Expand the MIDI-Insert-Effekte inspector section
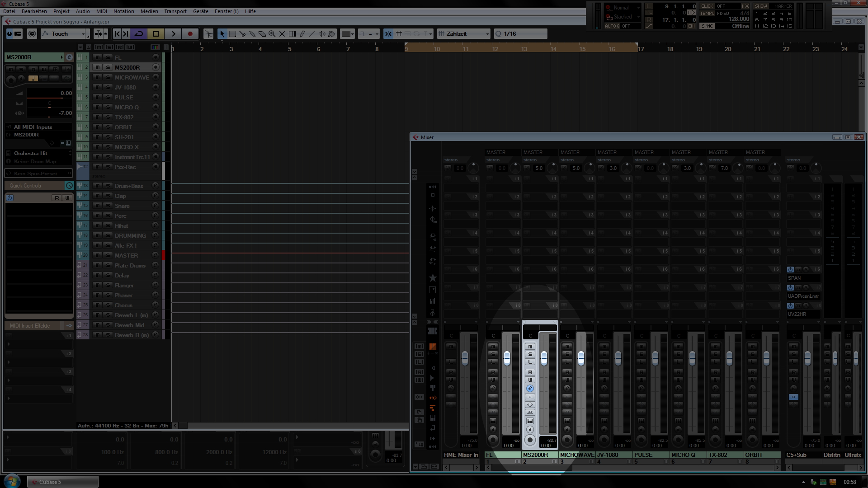 [x=39, y=326]
